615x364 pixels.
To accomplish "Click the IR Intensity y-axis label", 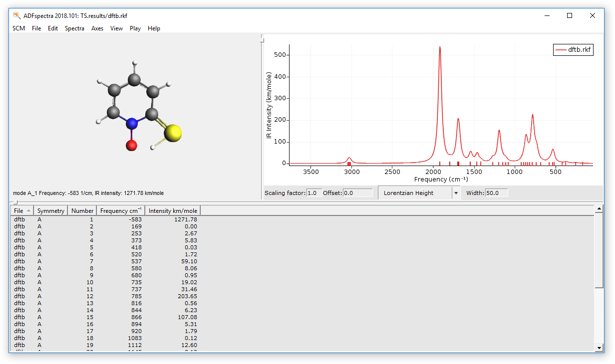I will tap(269, 105).
